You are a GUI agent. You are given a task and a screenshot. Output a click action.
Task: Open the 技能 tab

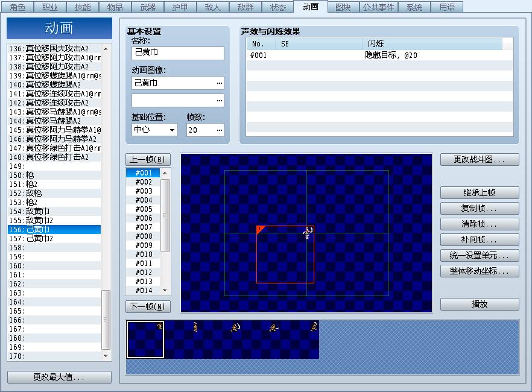pyautogui.click(x=83, y=7)
